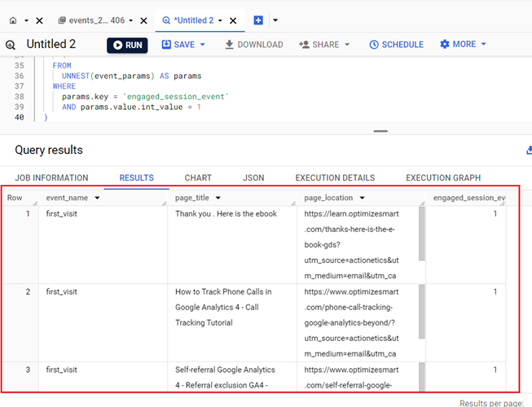Expand the Share dropdown arrow
Image resolution: width=532 pixels, height=407 pixels.
coord(347,45)
